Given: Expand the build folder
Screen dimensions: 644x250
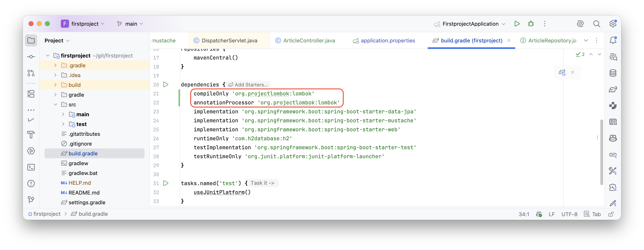Looking at the screenshot, I should 56,85.
